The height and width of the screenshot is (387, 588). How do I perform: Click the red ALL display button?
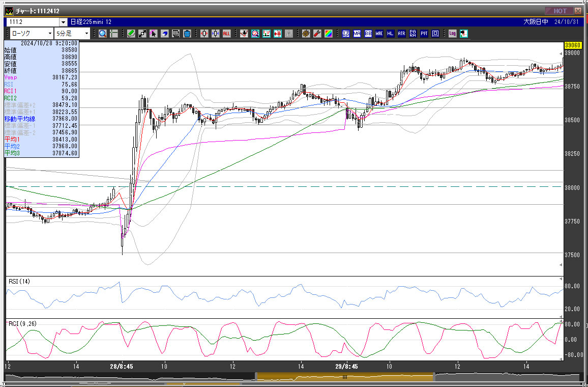tap(226, 34)
